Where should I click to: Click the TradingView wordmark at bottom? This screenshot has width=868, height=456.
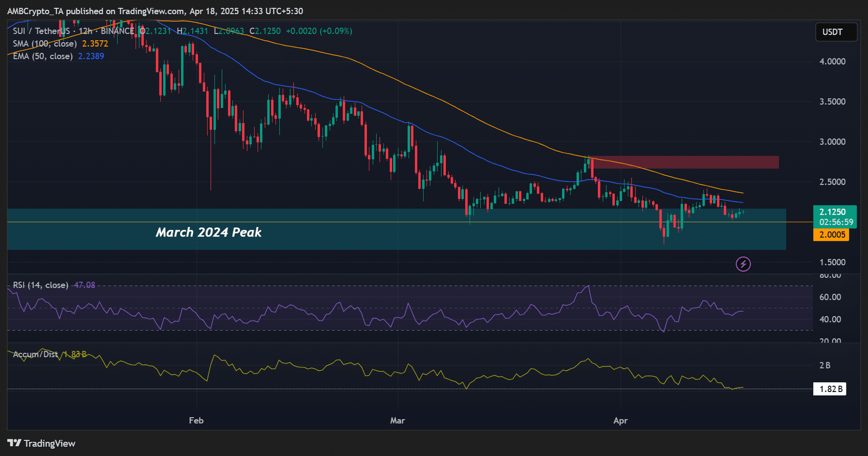(x=49, y=444)
